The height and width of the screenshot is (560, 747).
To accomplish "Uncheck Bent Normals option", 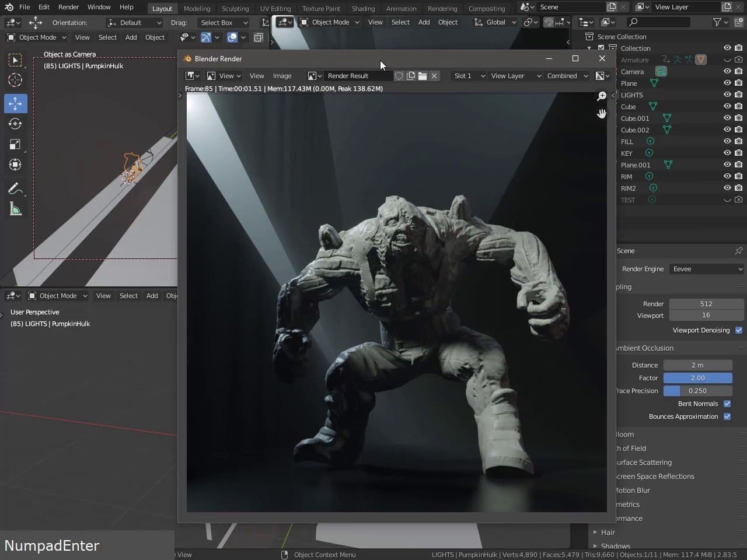I will coord(727,404).
